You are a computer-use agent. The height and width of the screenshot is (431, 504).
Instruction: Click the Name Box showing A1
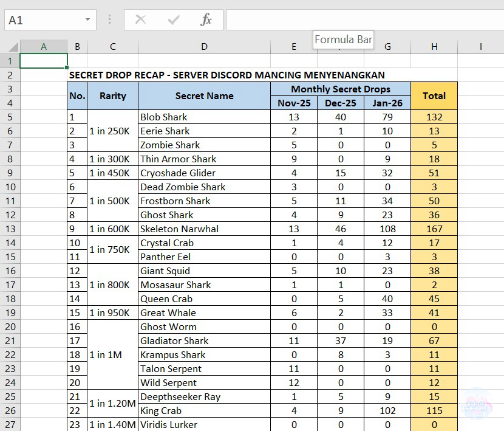[x=50, y=20]
